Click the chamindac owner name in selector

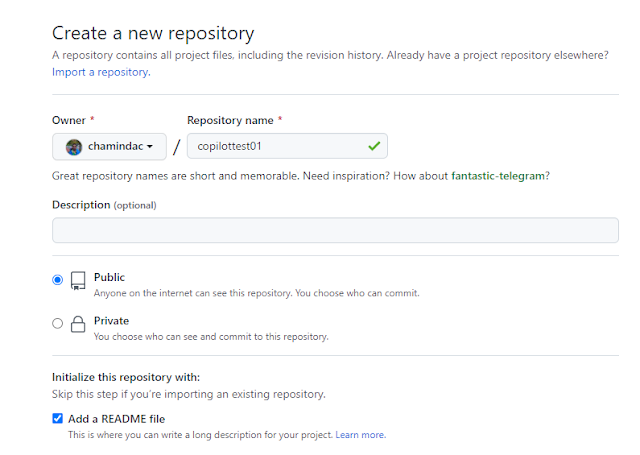(x=115, y=147)
